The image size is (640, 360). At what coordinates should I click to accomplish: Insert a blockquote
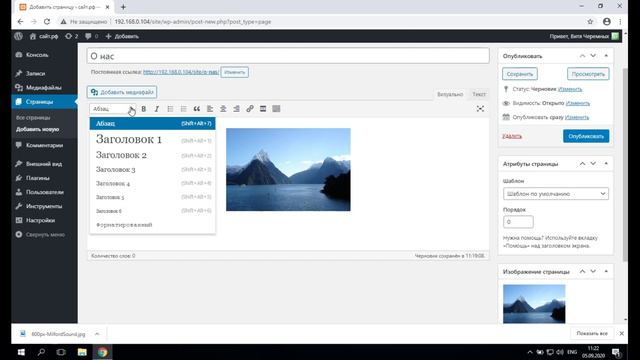[x=197, y=109]
